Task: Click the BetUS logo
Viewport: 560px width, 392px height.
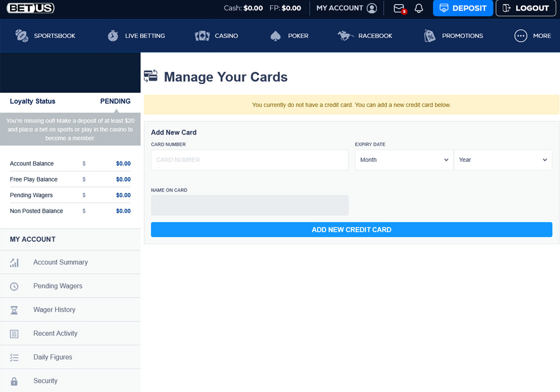Action: coord(30,8)
